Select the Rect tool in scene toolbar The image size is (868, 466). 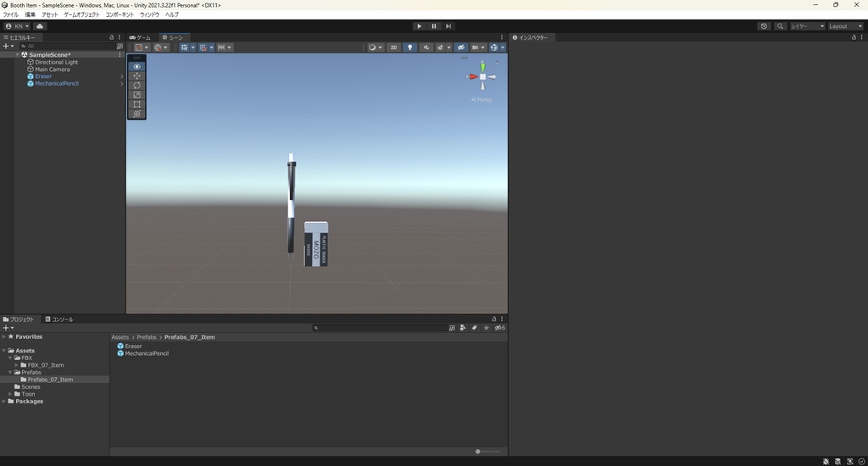[x=136, y=104]
